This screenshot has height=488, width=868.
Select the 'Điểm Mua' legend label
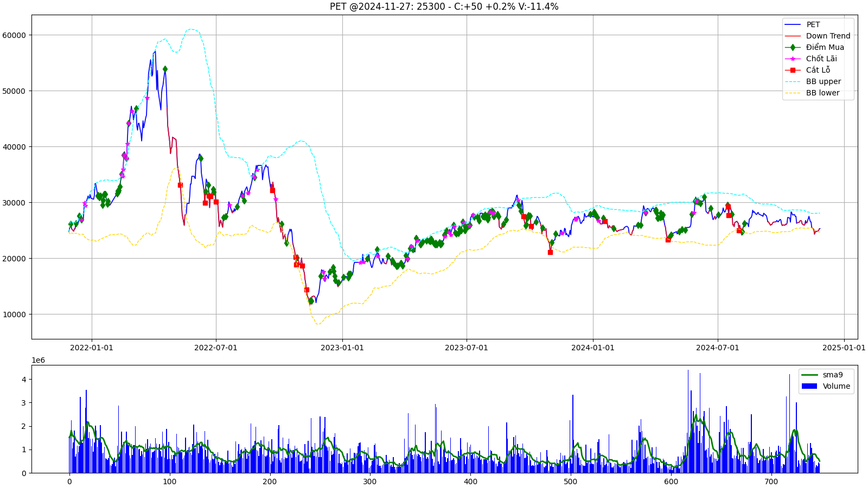825,47
